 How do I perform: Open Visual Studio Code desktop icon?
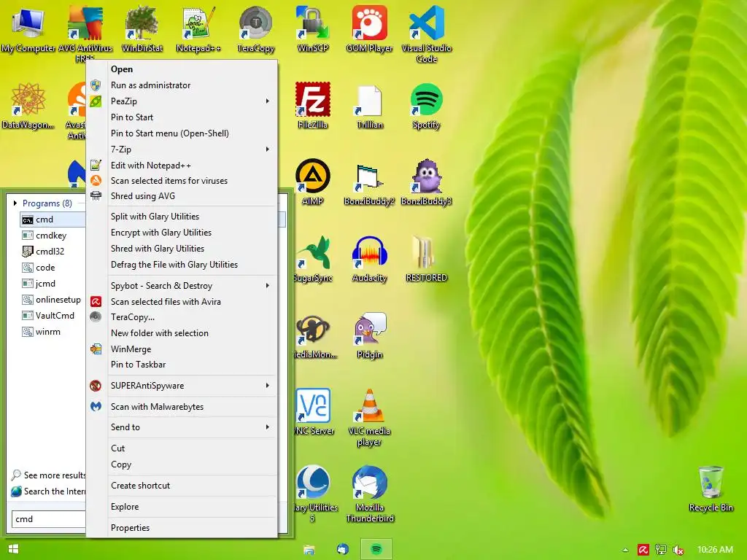[426, 34]
